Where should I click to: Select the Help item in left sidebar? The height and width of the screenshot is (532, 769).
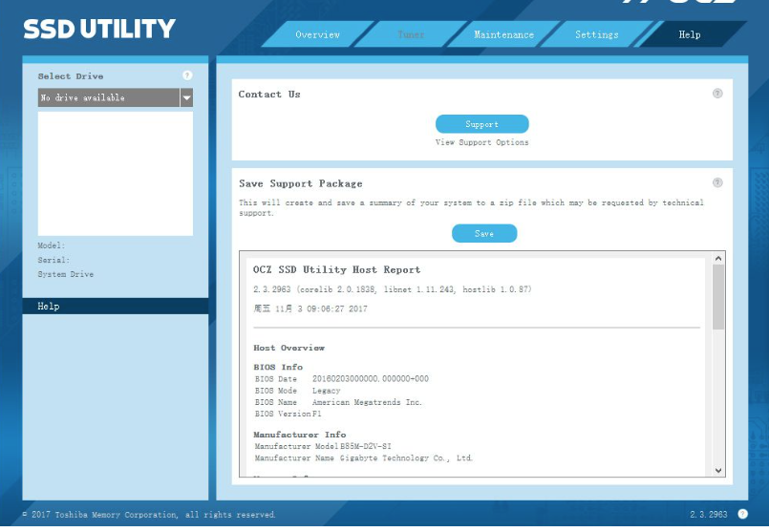[x=115, y=307]
